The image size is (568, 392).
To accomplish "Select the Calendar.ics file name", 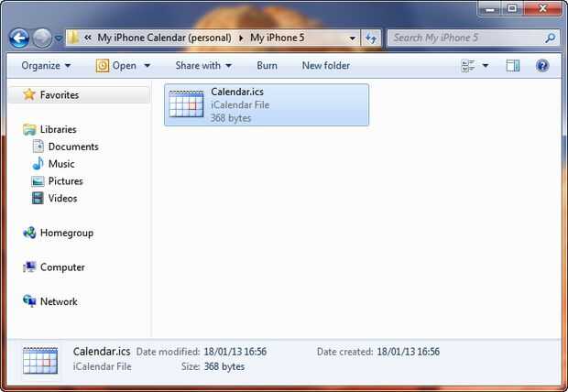I will click(x=237, y=92).
